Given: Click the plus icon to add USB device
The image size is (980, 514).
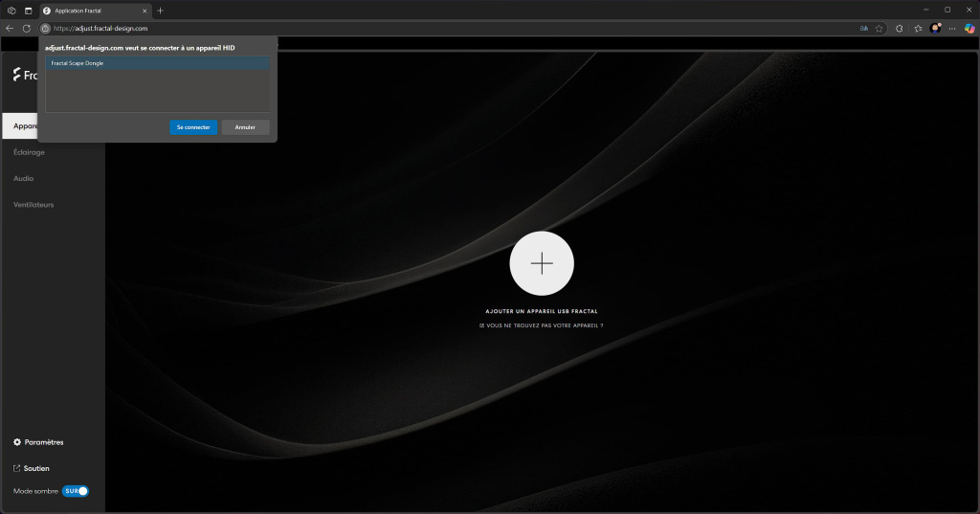Looking at the screenshot, I should pos(542,263).
